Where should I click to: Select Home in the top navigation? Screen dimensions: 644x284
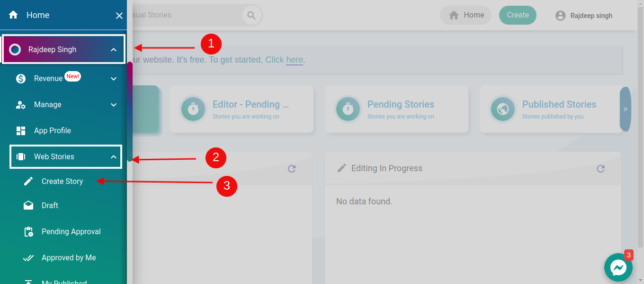click(465, 15)
